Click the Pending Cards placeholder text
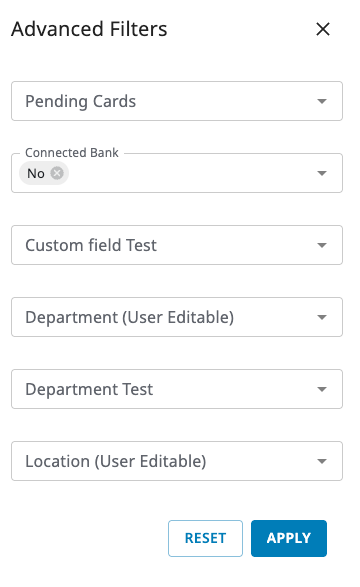 (80, 101)
